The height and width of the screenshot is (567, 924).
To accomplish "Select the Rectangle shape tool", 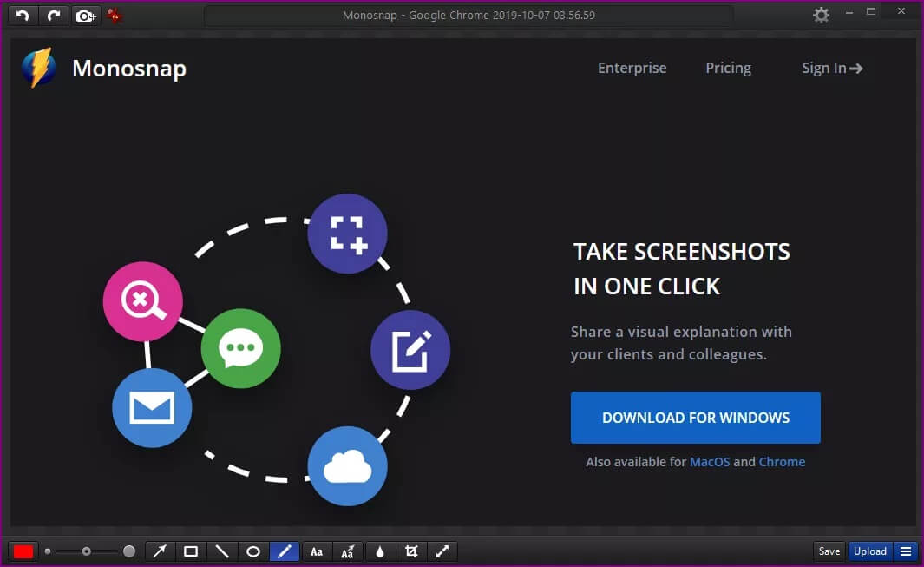I will point(191,551).
